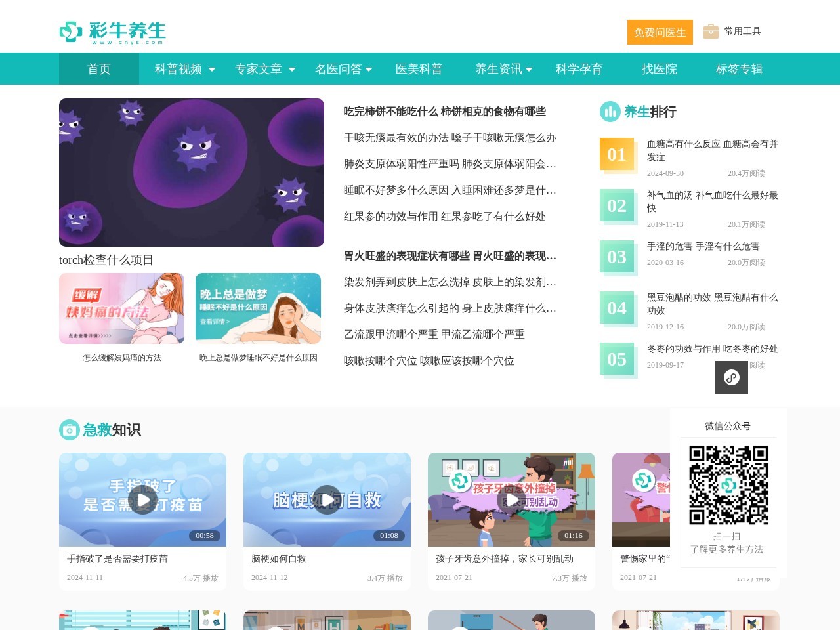This screenshot has width=840, height=630.
Task: Click the 微信公众号 QR code
Action: [728, 486]
